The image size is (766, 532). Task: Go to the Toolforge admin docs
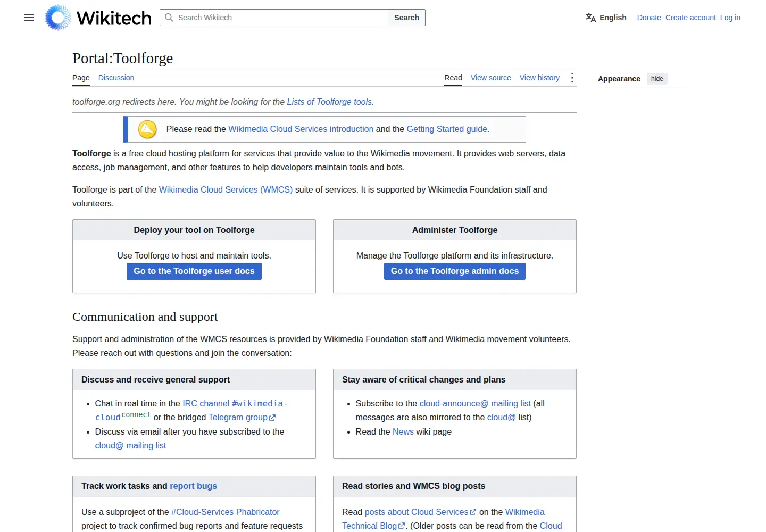(455, 271)
